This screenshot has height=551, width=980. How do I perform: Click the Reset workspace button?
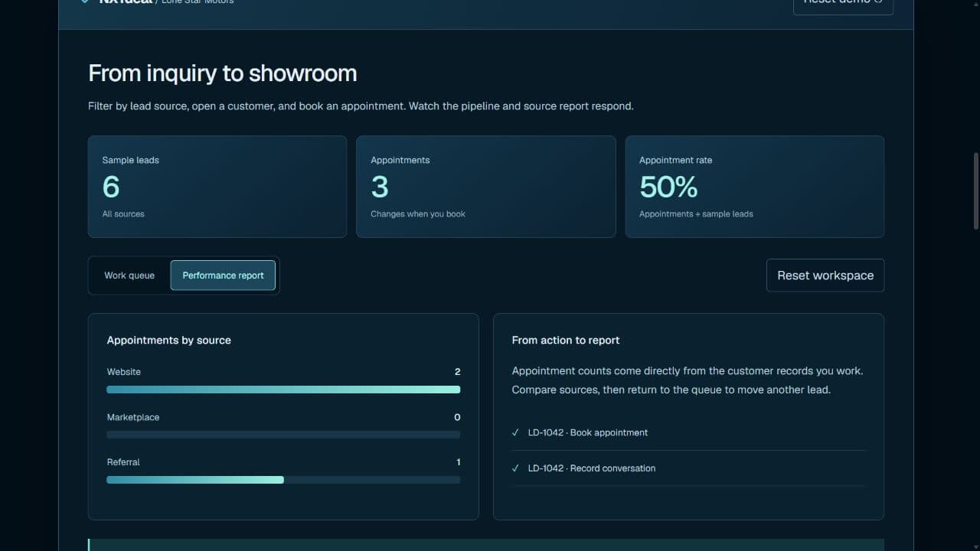click(x=825, y=275)
